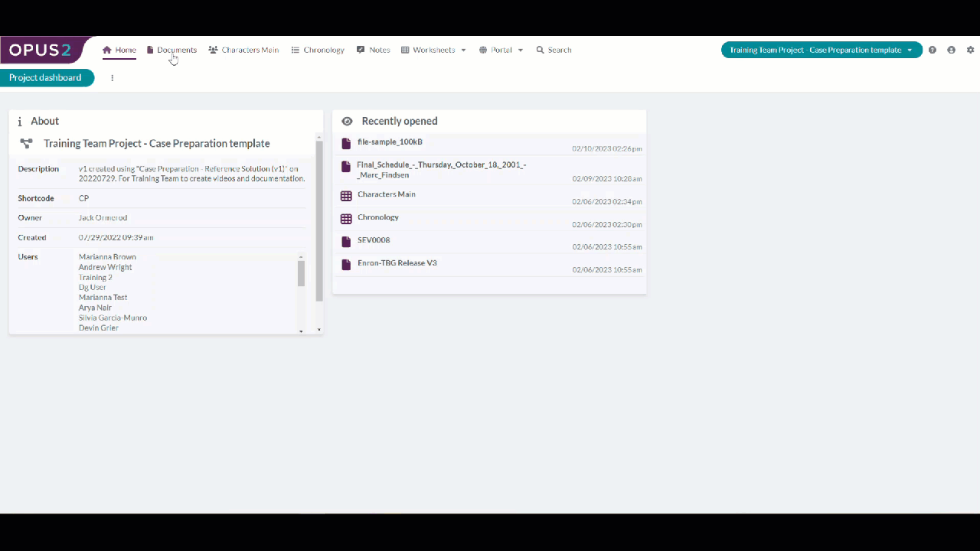This screenshot has height=551, width=980.
Task: Open the Chronology tab
Action: 318,50
